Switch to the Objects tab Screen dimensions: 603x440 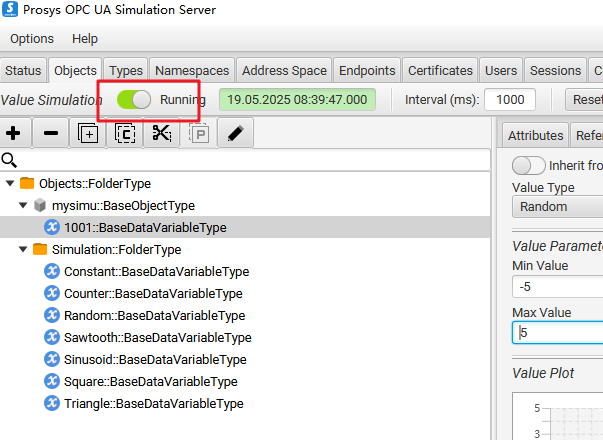click(75, 71)
